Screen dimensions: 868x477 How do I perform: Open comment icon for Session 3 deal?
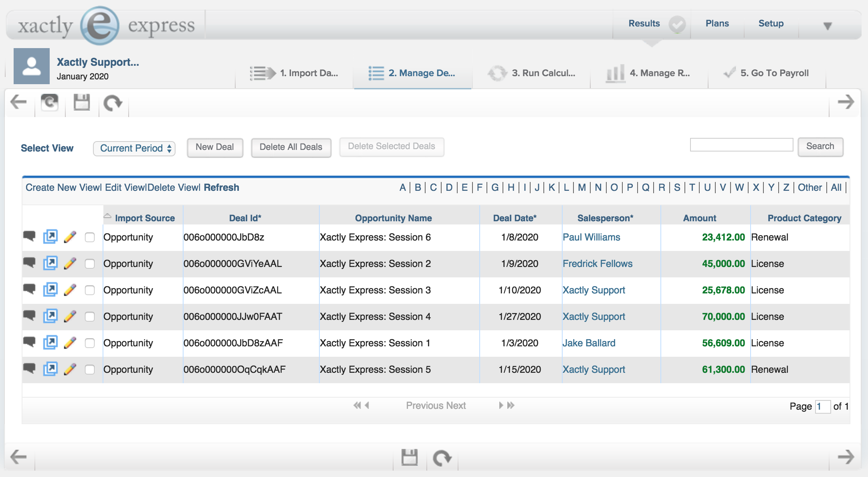[29, 289]
